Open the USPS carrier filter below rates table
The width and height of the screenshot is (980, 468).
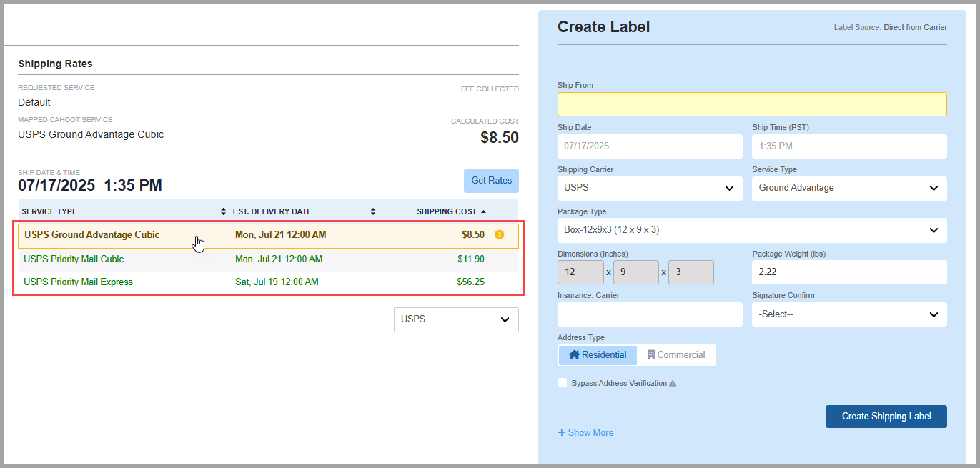(456, 319)
